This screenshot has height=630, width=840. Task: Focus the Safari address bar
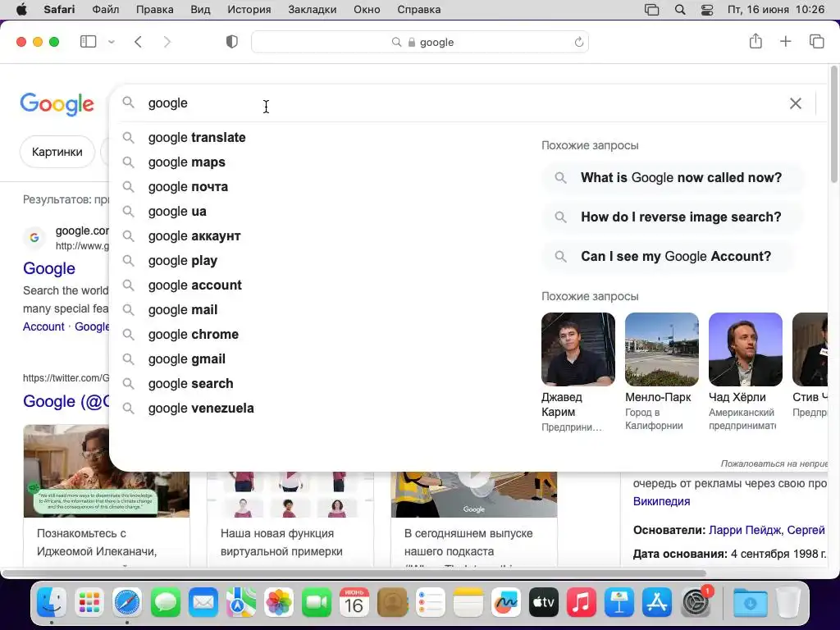click(420, 42)
